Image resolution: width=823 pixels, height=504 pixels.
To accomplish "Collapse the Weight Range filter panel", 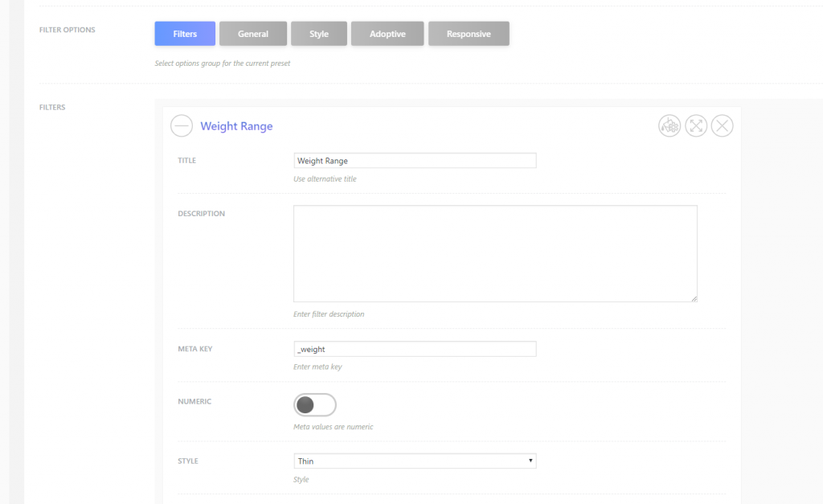I will pos(182,126).
